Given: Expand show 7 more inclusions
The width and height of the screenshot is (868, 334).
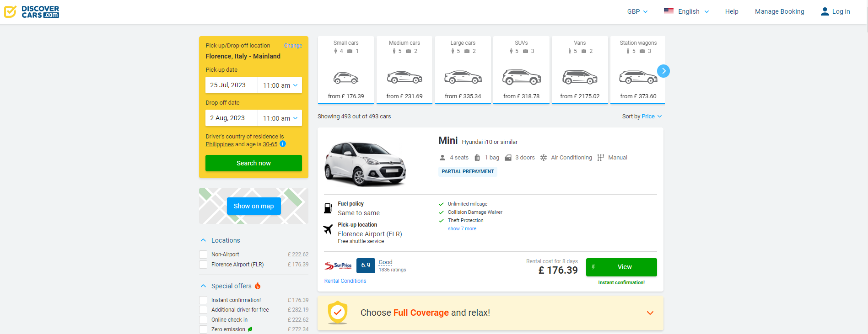Looking at the screenshot, I should pos(462,228).
